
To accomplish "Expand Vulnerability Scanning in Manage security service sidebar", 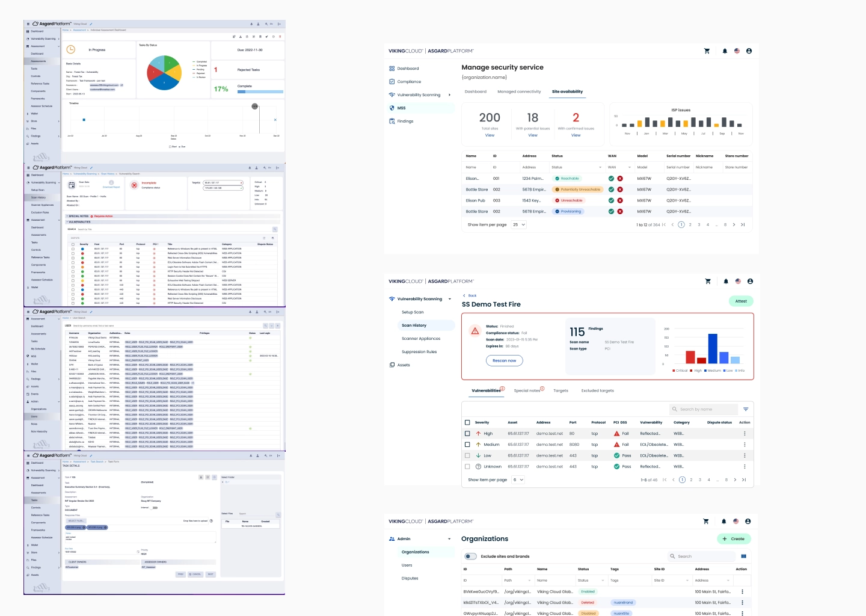I will (x=449, y=95).
